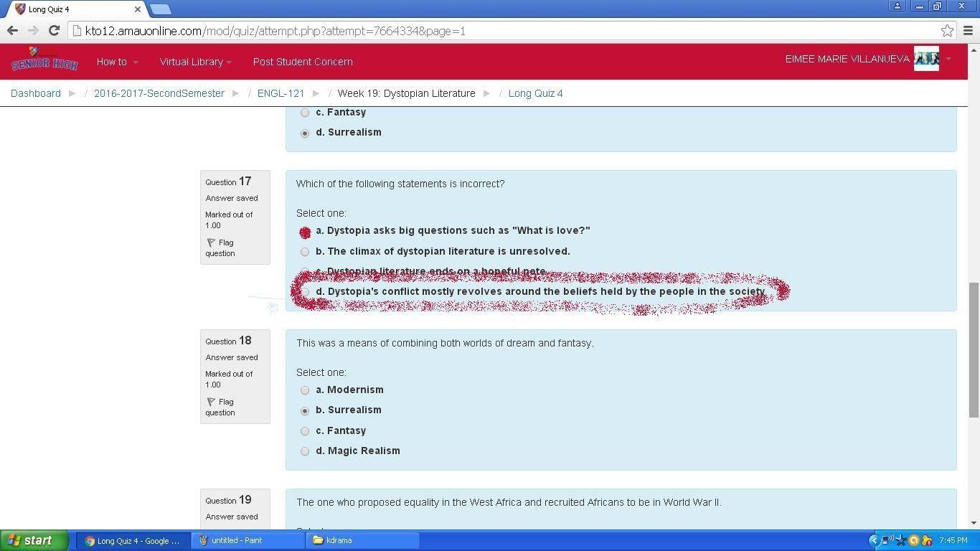Click the user name EIMEE MARIE VILLANUEVA
Image resolution: width=980 pixels, height=551 pixels.
click(x=847, y=59)
